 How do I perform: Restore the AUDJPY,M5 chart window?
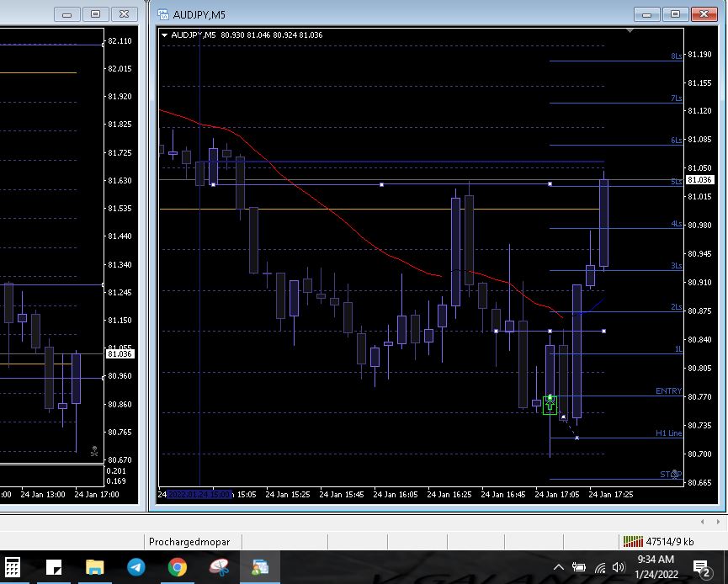(675, 14)
